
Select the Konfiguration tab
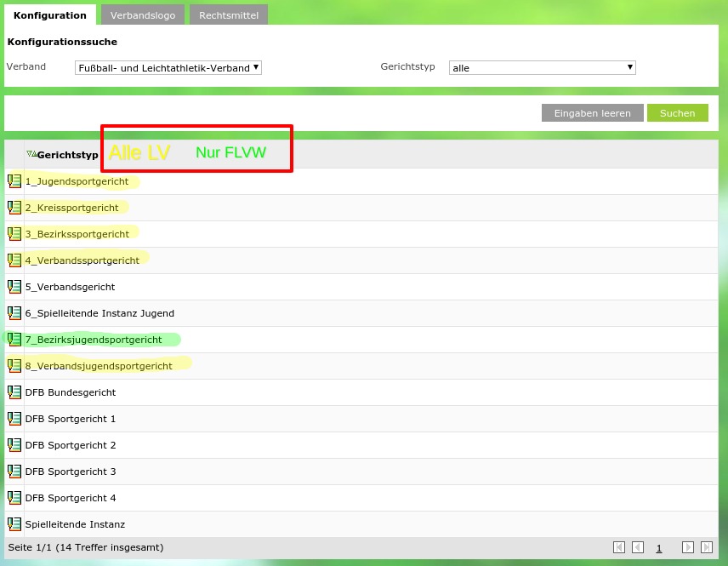(x=50, y=15)
